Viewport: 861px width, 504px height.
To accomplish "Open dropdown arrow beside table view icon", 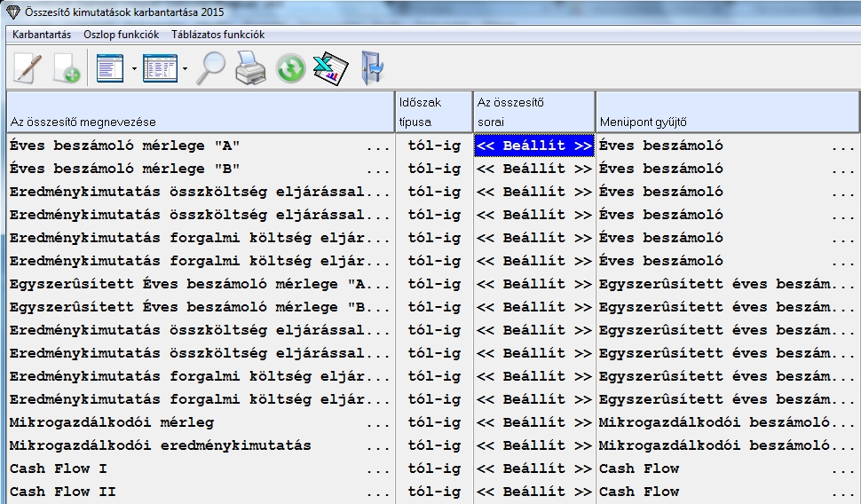I will click(185, 68).
